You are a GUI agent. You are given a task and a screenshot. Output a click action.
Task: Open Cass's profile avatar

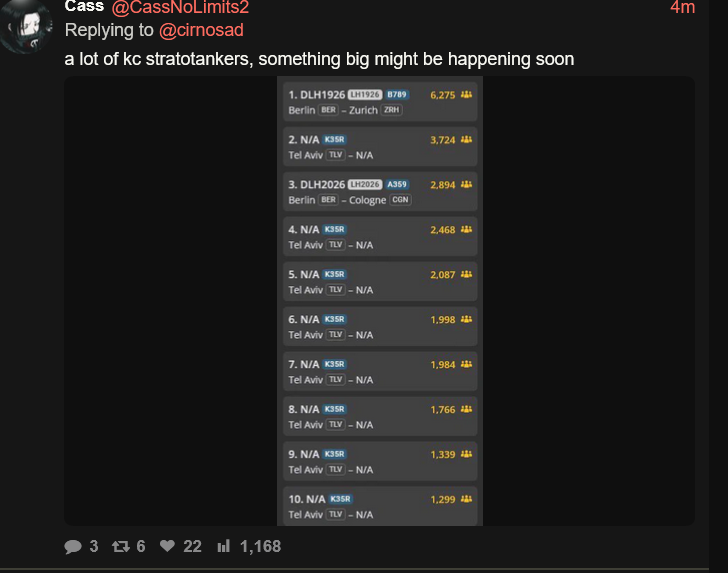[x=26, y=26]
